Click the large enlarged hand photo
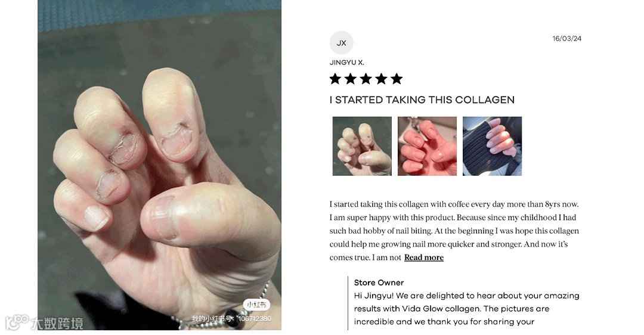 pyautogui.click(x=159, y=165)
